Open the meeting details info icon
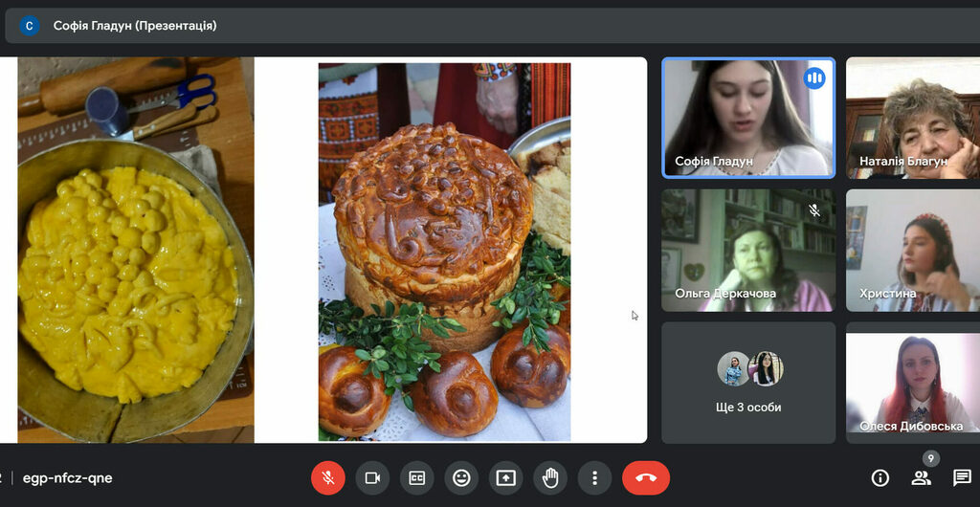 click(x=880, y=477)
